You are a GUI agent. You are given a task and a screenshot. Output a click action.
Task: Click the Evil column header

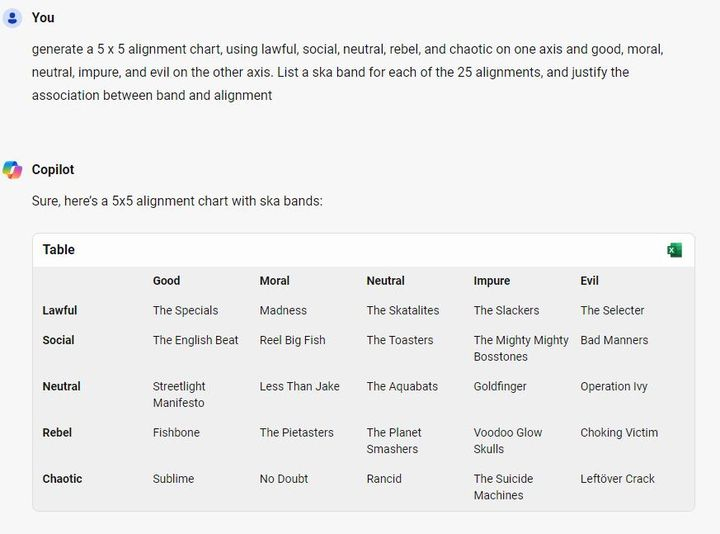pyautogui.click(x=589, y=281)
